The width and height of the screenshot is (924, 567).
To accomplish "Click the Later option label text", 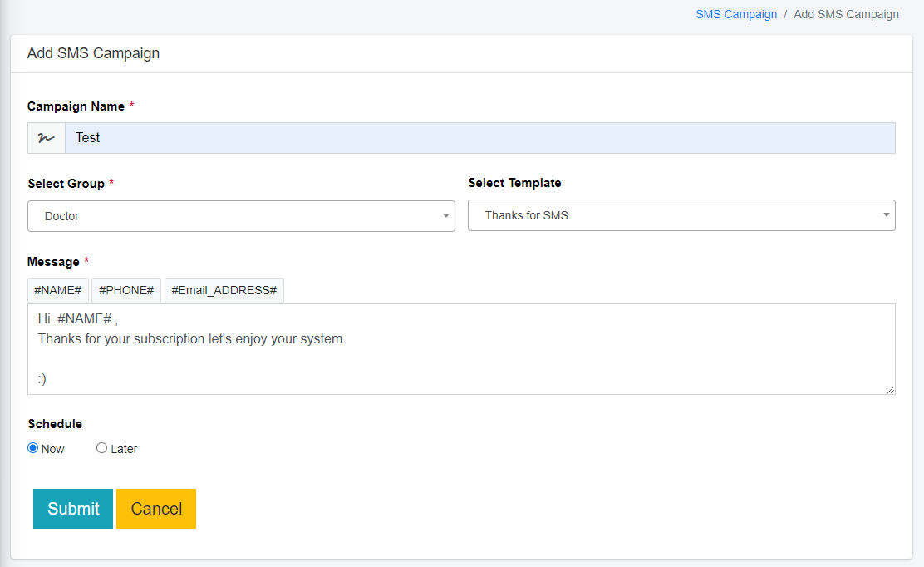I will click(124, 449).
